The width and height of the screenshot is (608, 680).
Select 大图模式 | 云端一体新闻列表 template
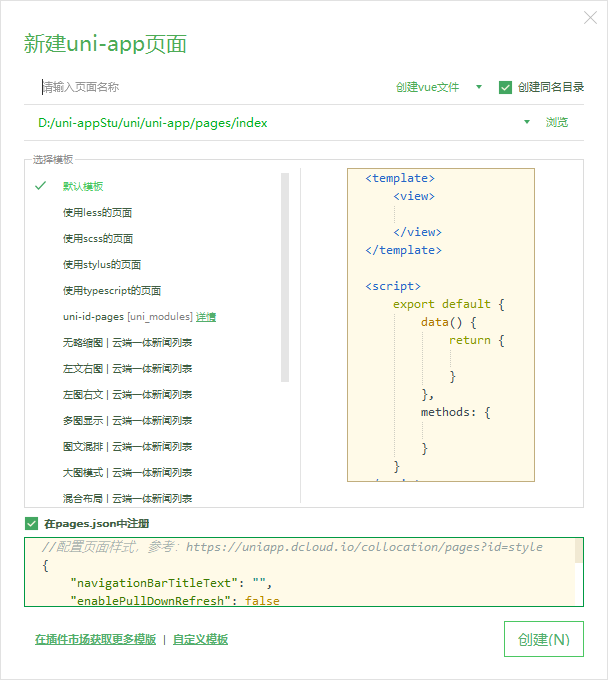tap(127, 473)
